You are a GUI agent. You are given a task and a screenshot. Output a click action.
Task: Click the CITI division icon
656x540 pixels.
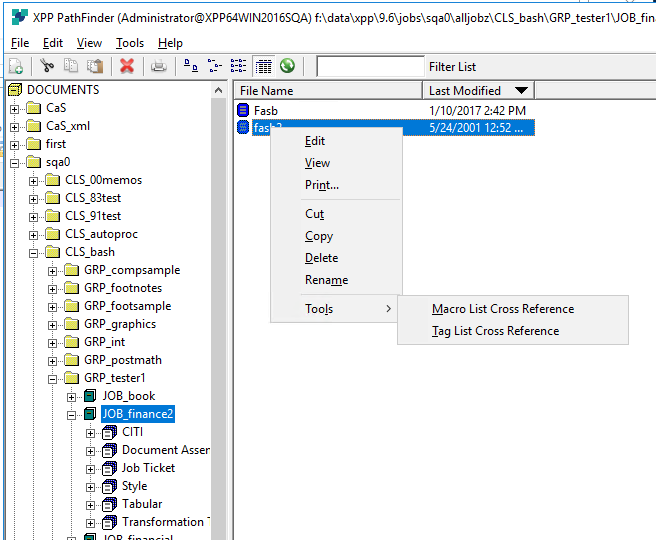coord(110,432)
